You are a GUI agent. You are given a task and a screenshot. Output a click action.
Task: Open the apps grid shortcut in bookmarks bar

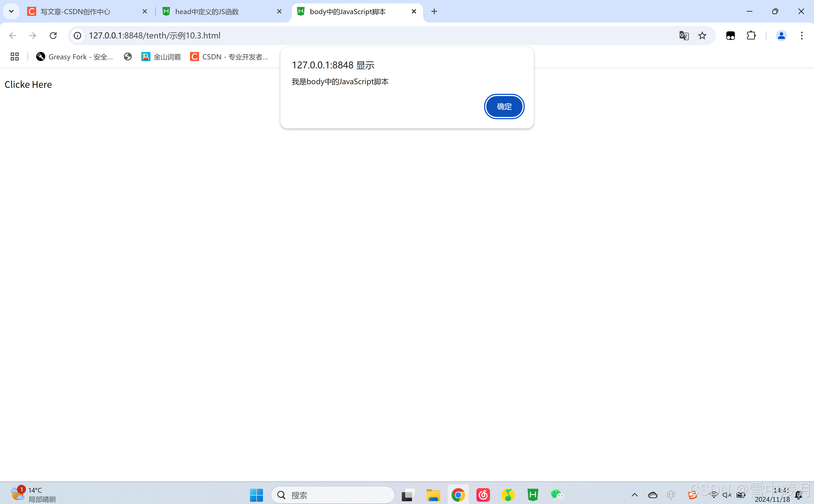point(14,57)
